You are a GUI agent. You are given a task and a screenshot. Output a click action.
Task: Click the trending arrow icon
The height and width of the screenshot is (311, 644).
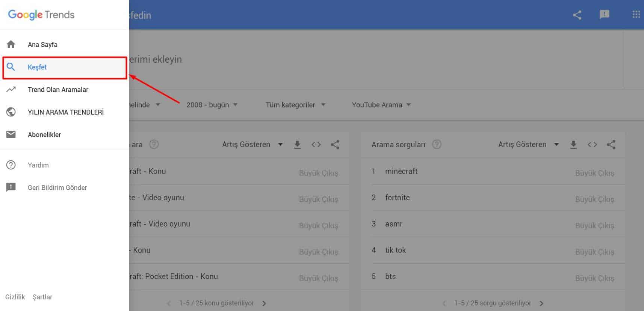coord(11,89)
